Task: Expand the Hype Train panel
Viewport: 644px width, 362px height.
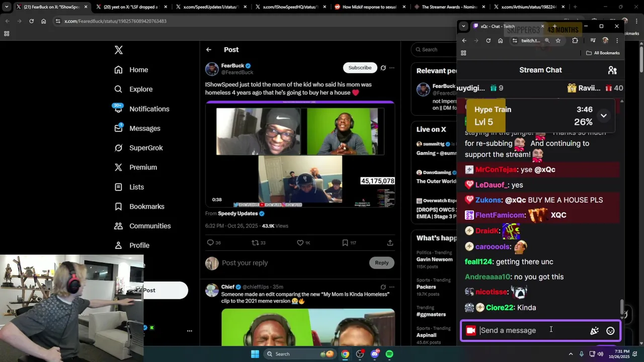Action: (603, 116)
